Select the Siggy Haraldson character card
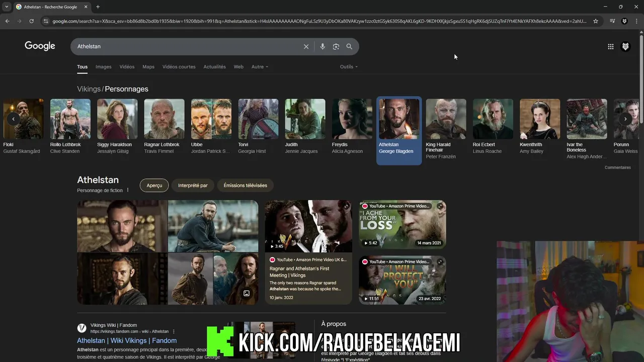The width and height of the screenshot is (644, 362). 117,127
